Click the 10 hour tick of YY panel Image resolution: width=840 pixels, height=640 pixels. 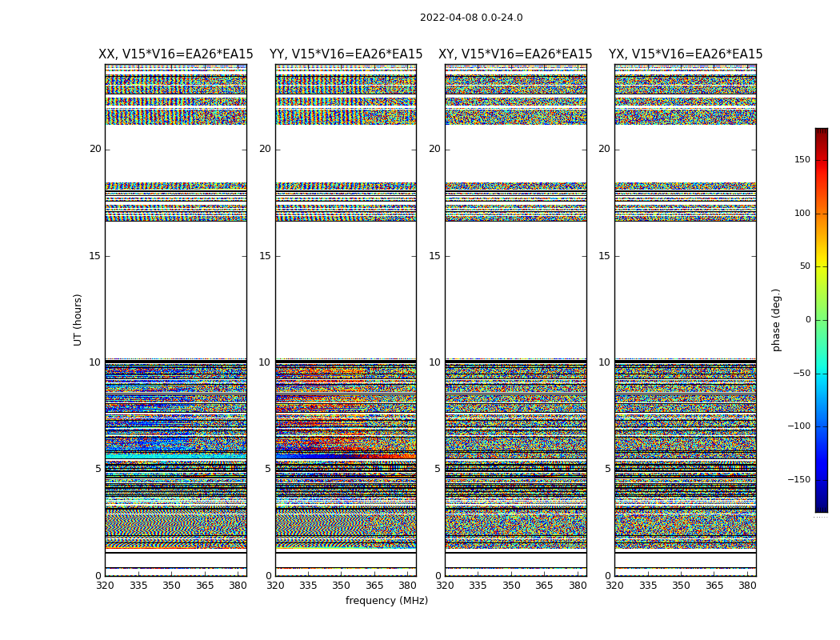(265, 362)
